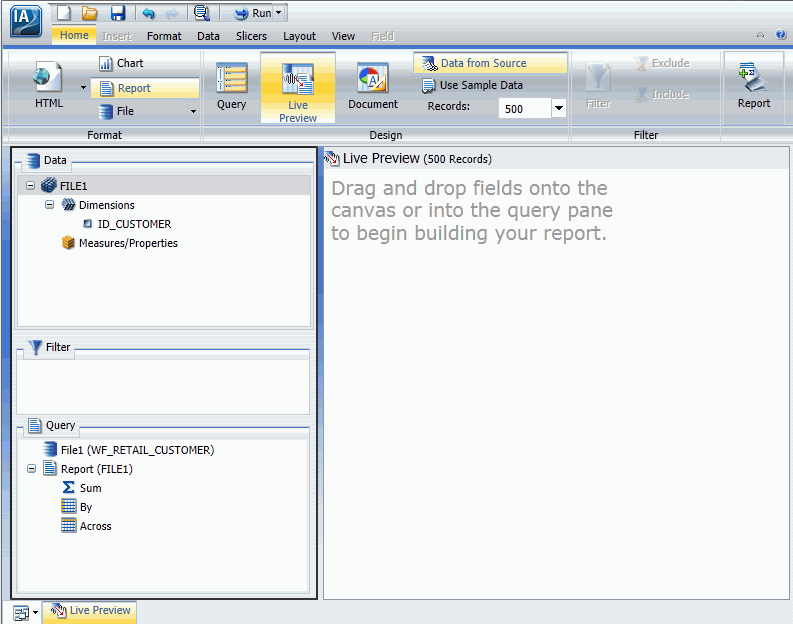This screenshot has width=793, height=624.
Task: Click the Sum sigma icon
Action: [x=68, y=487]
